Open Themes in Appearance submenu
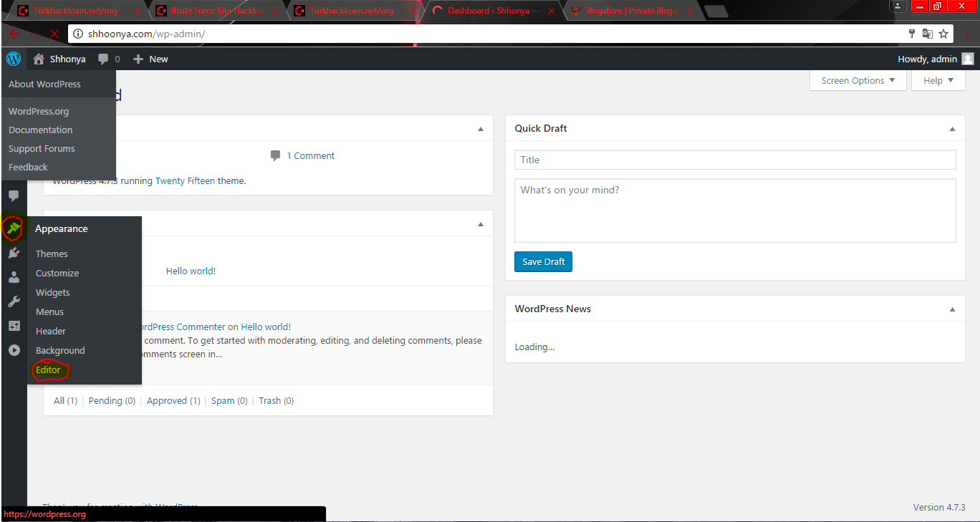The image size is (980, 522). click(x=52, y=253)
